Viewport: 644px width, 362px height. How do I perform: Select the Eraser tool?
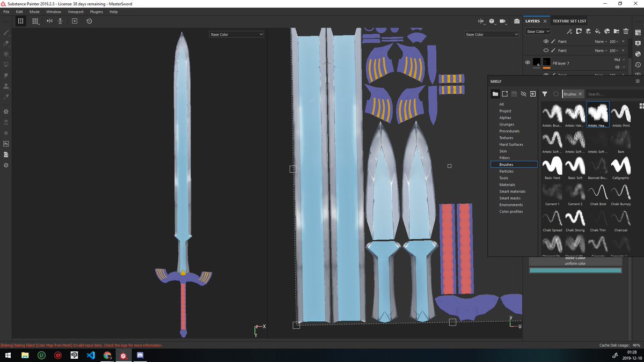[x=6, y=43]
